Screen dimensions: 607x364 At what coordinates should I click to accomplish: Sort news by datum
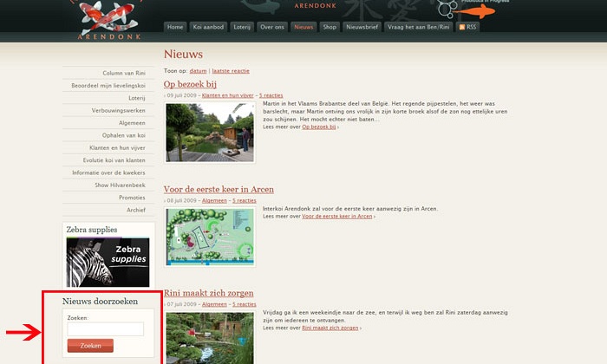tap(198, 71)
